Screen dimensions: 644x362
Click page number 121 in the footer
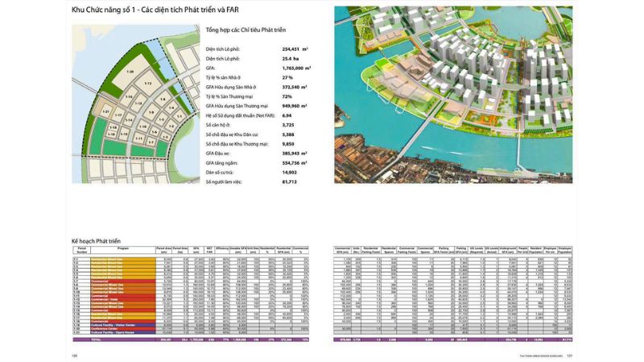point(568,355)
